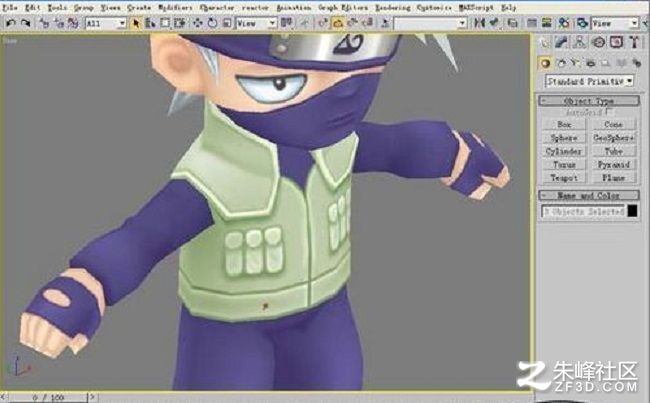Screen dimensions: 650x403
Task: Click the Unlink Selection tool
Action: click(x=58, y=23)
